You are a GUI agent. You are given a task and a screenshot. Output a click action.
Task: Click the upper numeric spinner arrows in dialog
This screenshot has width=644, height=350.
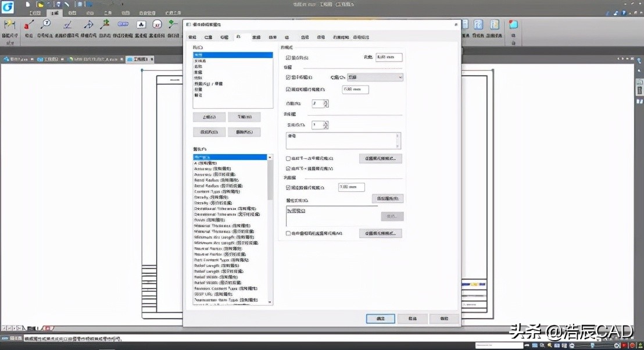pos(326,103)
